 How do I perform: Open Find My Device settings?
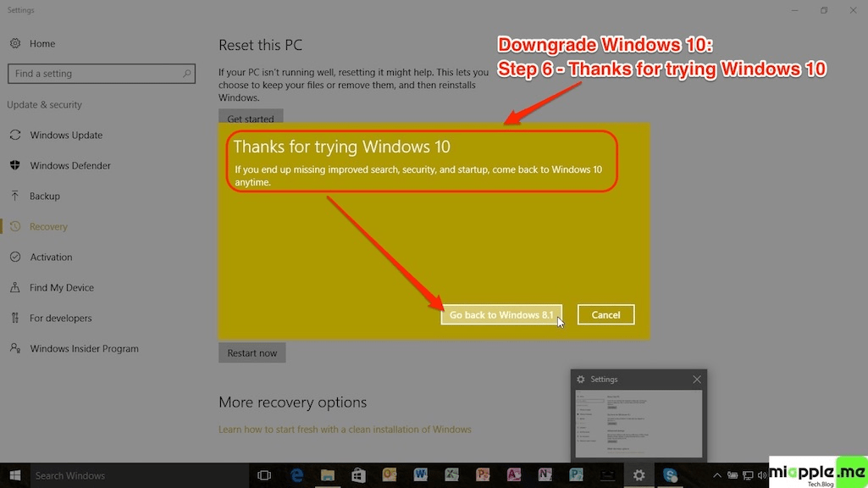[14, 287]
